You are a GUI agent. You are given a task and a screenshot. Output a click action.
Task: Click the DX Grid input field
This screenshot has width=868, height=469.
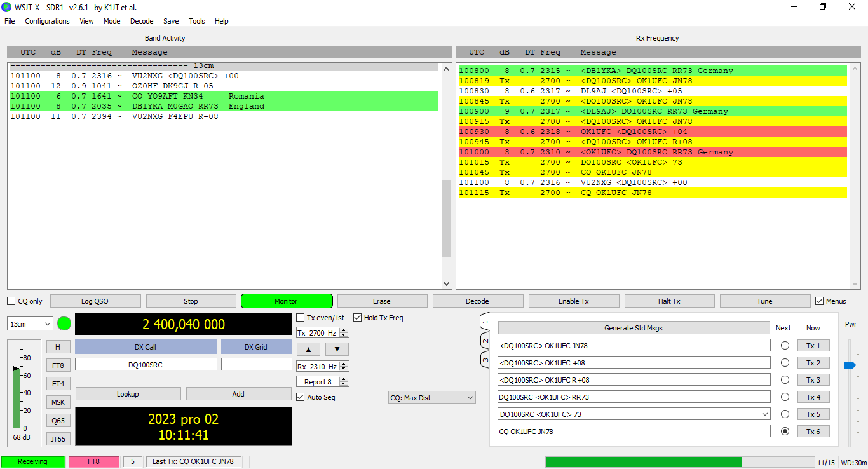pos(256,365)
